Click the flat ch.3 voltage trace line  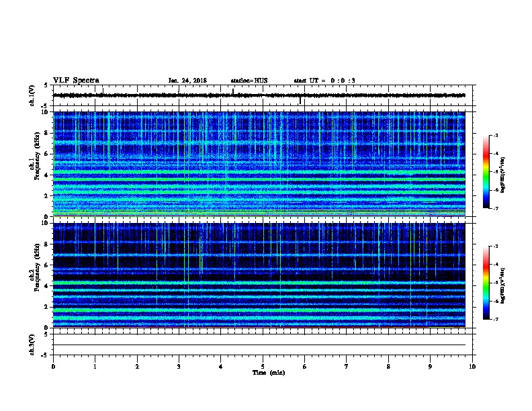[x=259, y=345]
